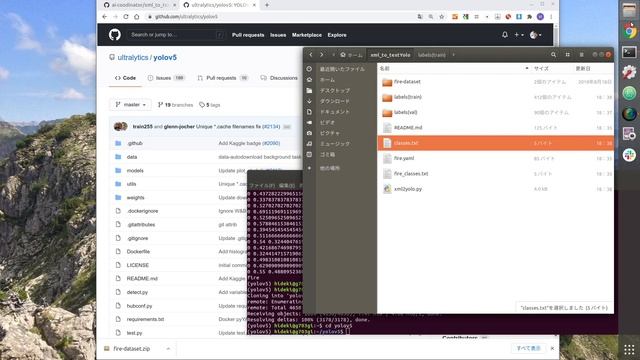640x360 pixels.
Task: Select the classes.txt file row
Action: pyautogui.click(x=496, y=143)
